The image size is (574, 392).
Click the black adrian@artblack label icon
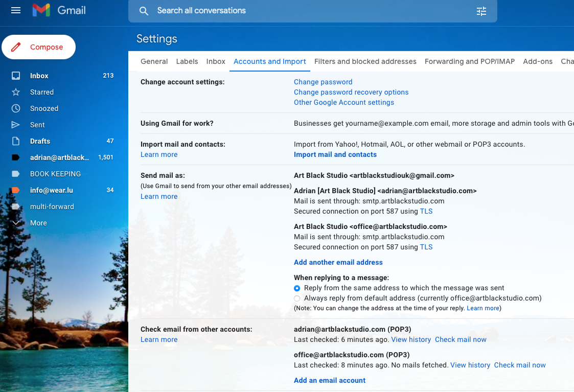(x=16, y=157)
